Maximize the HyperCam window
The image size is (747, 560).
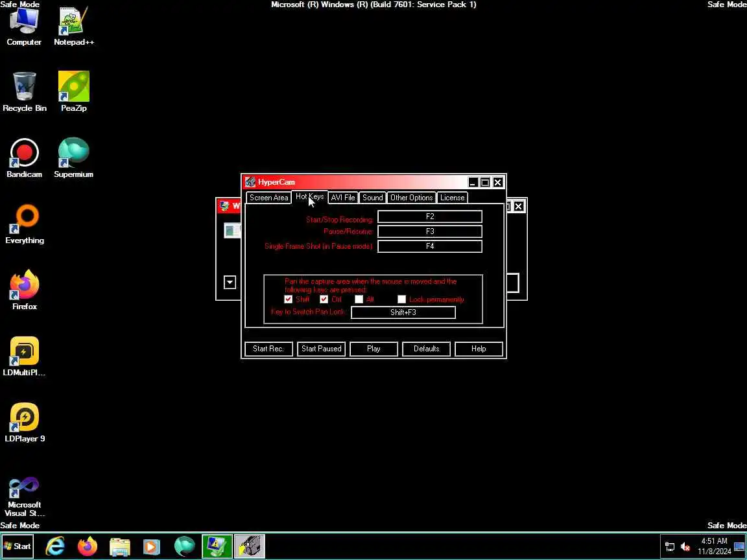coord(485,182)
